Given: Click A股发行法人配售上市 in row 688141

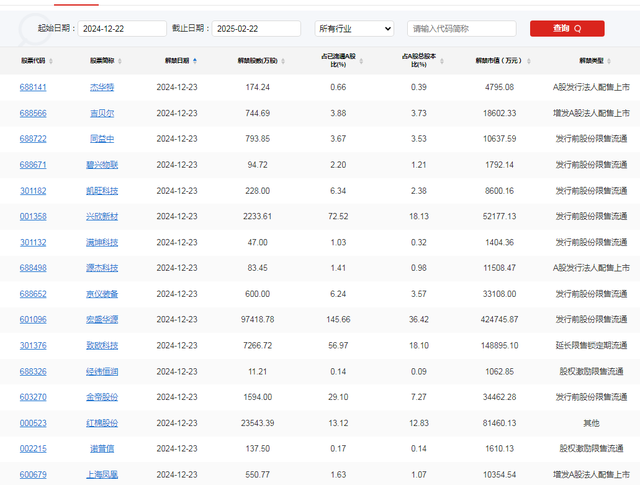Looking at the screenshot, I should (x=591, y=87).
